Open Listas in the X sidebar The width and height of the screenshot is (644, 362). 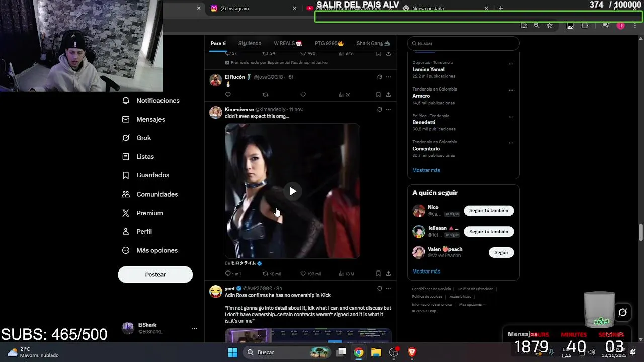point(138,157)
